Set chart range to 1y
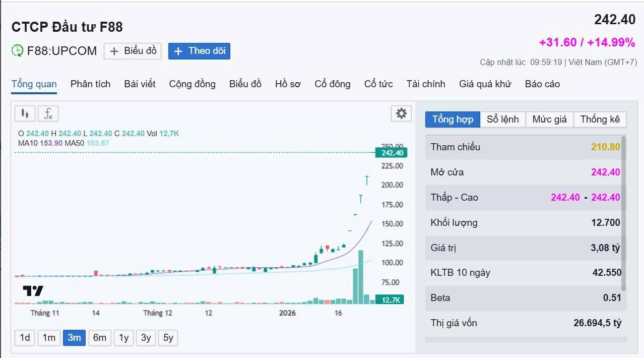644x358 pixels. coord(124,338)
